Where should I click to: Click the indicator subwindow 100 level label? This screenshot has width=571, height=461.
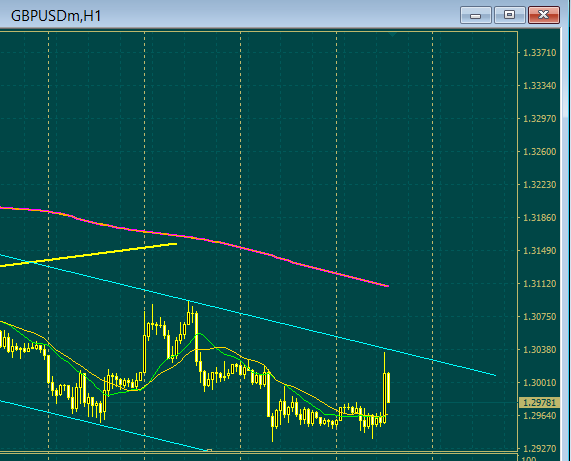coord(529,458)
